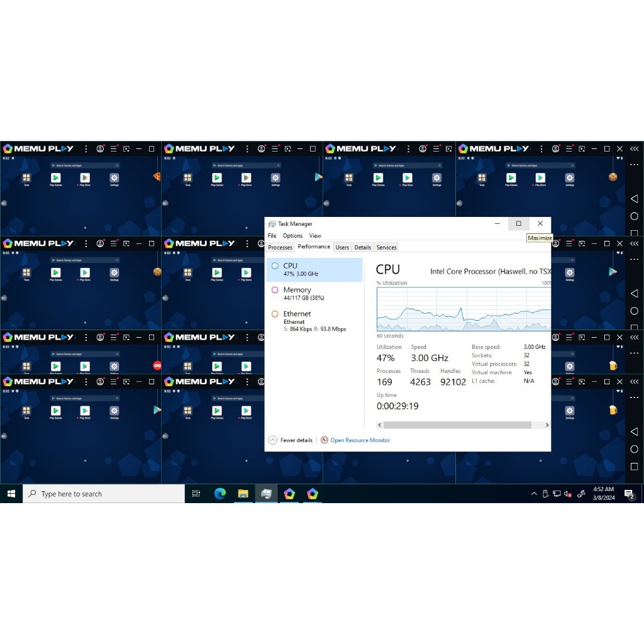Screen dimensions: 644x644
Task: Click the Task Manager horizontal scrollbar left arrow
Action: 379,425
